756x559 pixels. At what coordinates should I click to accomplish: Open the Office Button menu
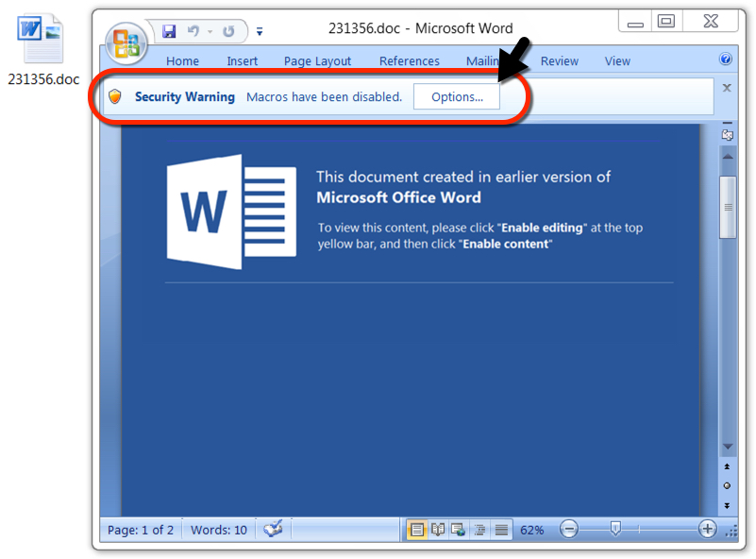coord(126,43)
